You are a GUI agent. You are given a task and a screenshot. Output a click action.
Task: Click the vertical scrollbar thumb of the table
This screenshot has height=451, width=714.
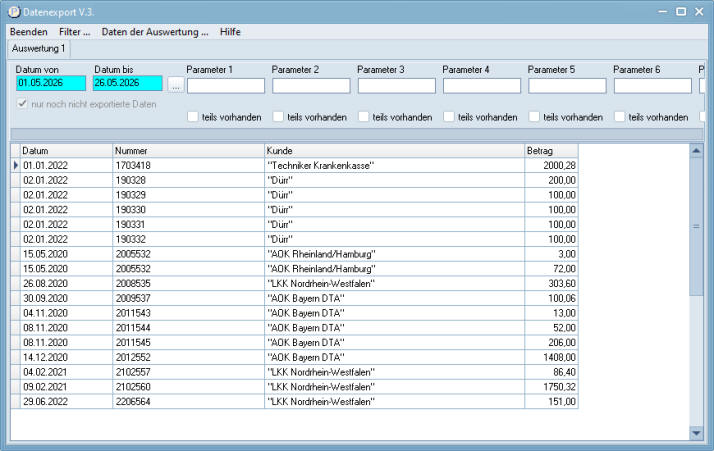[696, 226]
